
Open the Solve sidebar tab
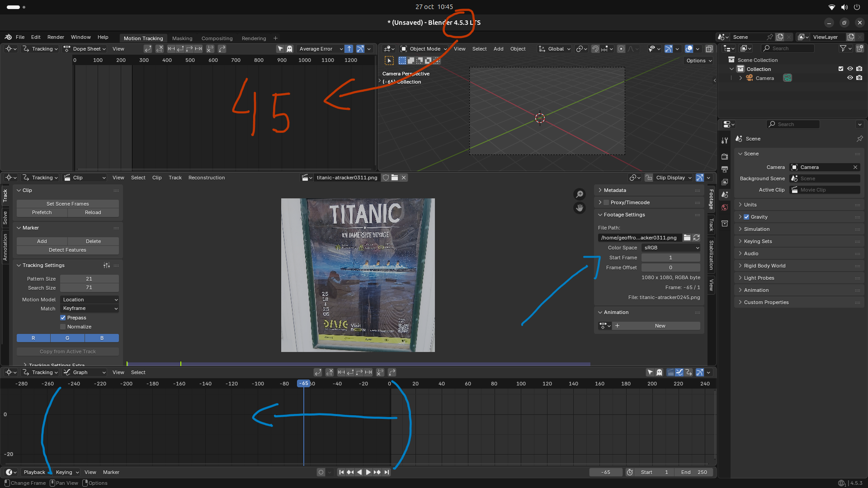pyautogui.click(x=5, y=218)
